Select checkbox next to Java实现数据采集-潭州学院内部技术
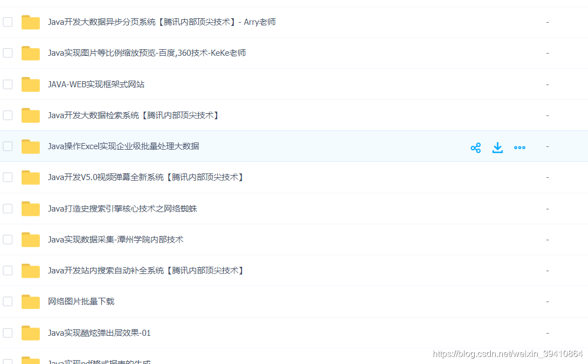Image resolution: width=588 pixels, height=364 pixels. tap(8, 239)
